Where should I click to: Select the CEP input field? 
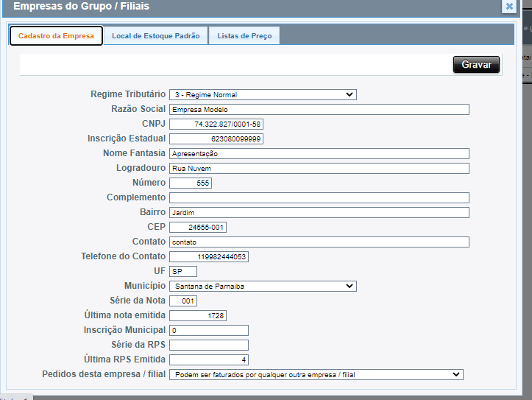click(x=198, y=227)
